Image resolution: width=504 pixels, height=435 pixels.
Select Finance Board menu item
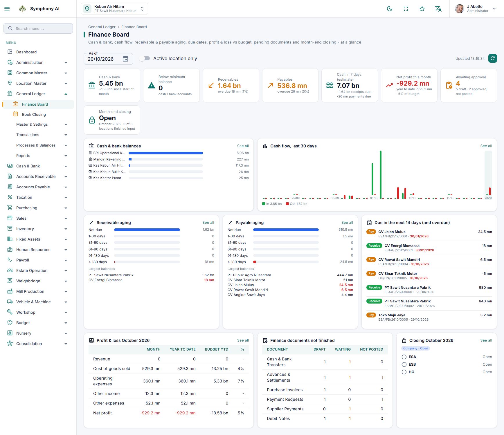38,104
